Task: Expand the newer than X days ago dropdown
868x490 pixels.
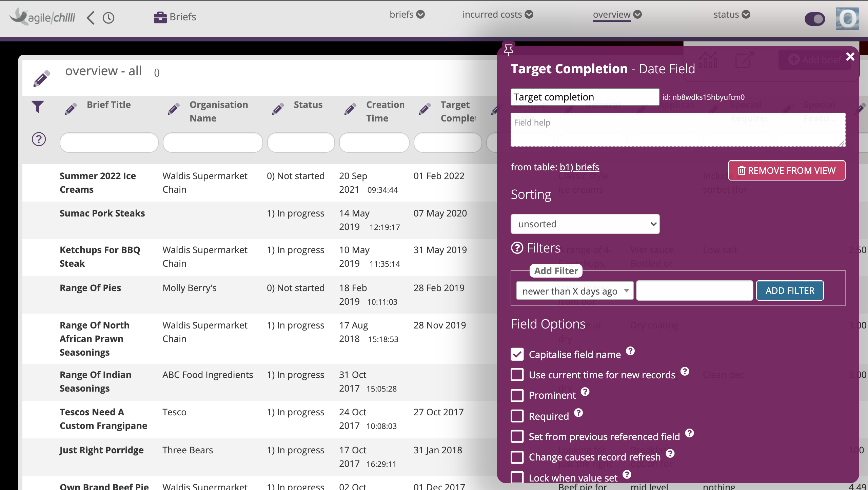Action: coord(575,291)
